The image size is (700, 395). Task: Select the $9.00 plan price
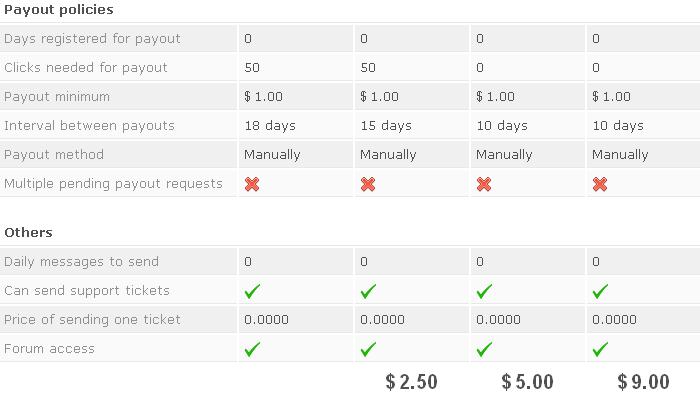(x=643, y=382)
